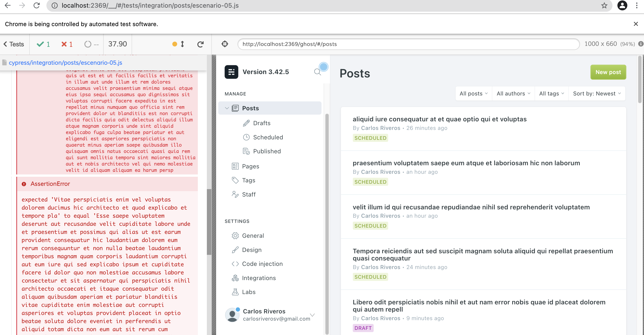
Task: Collapse the Posts menu chevron
Action: tap(227, 108)
